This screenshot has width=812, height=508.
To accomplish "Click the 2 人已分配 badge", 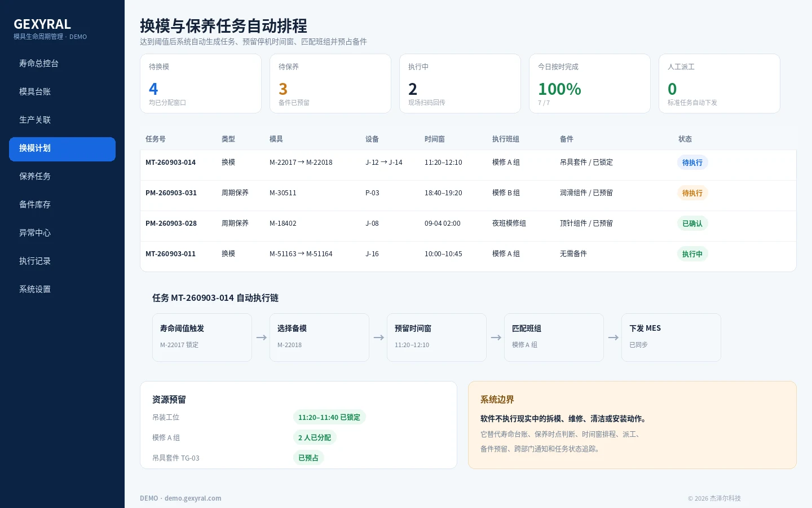I will click(315, 437).
